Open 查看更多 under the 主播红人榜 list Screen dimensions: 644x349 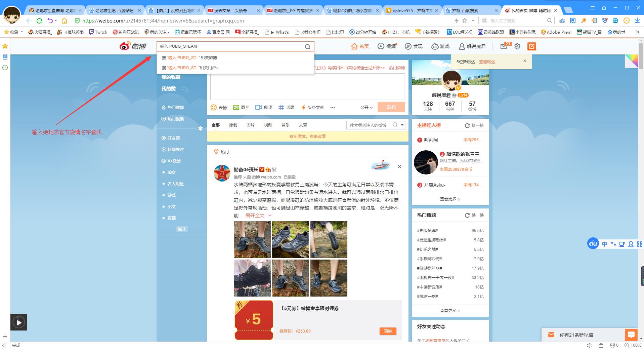point(450,199)
